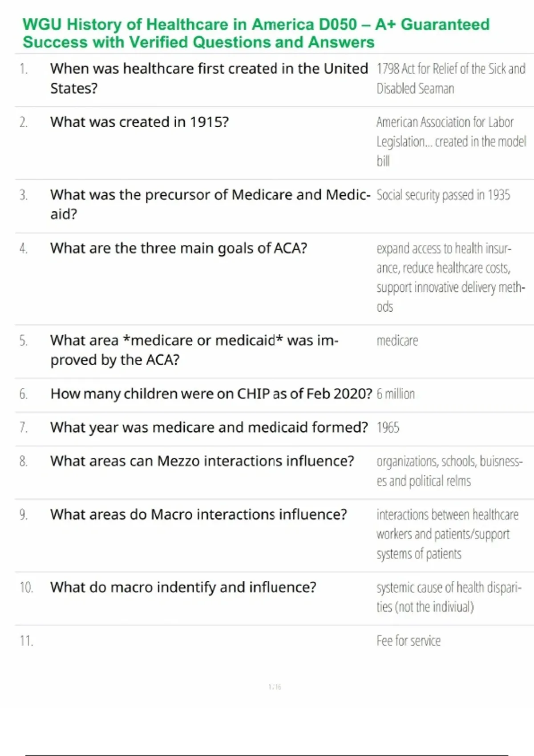Click the three main goals of ACA question
534x756 pixels.
178,248
